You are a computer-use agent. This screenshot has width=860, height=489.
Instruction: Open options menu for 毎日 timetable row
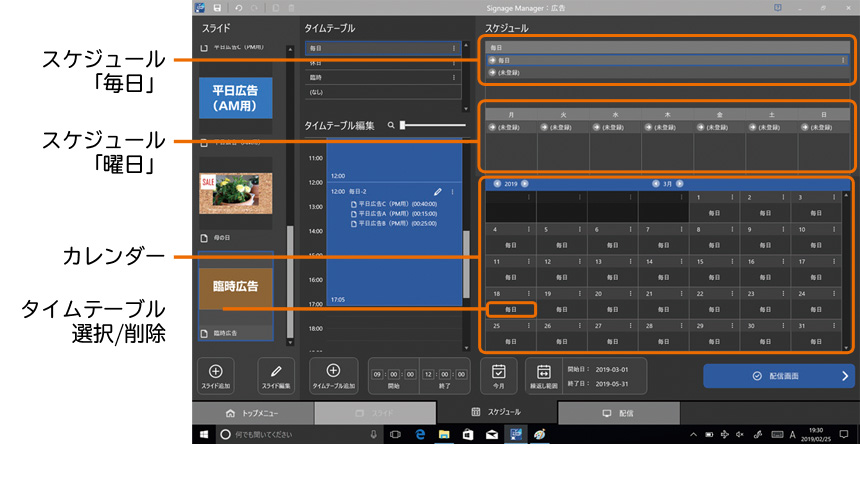[x=454, y=48]
